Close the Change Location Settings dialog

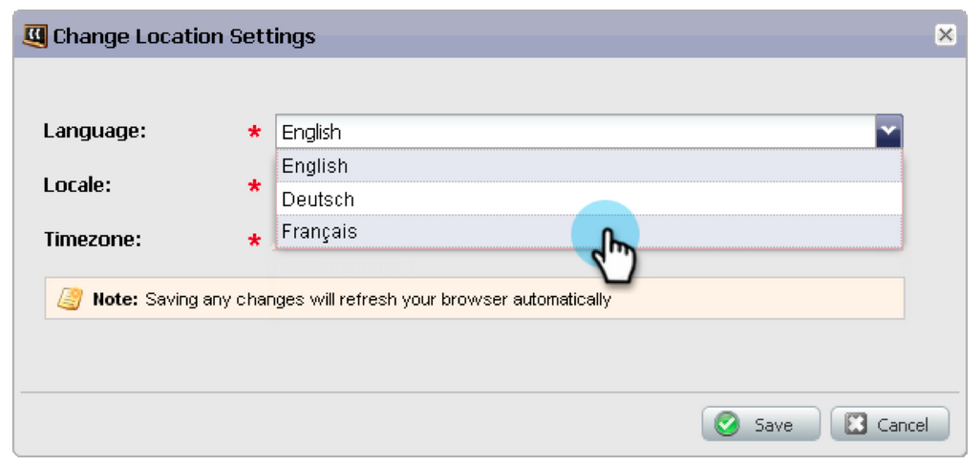pos(946,35)
